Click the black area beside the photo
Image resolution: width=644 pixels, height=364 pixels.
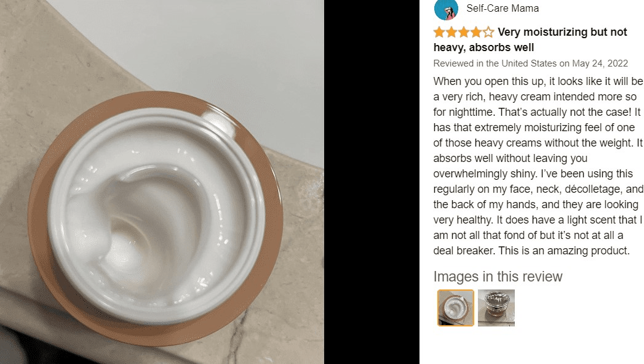pos(372,182)
